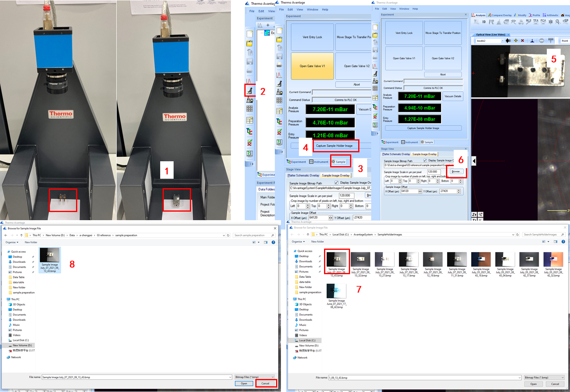This screenshot has height=392, width=570.
Task: Select the PCA analysis tool icon
Action: tap(543, 22)
